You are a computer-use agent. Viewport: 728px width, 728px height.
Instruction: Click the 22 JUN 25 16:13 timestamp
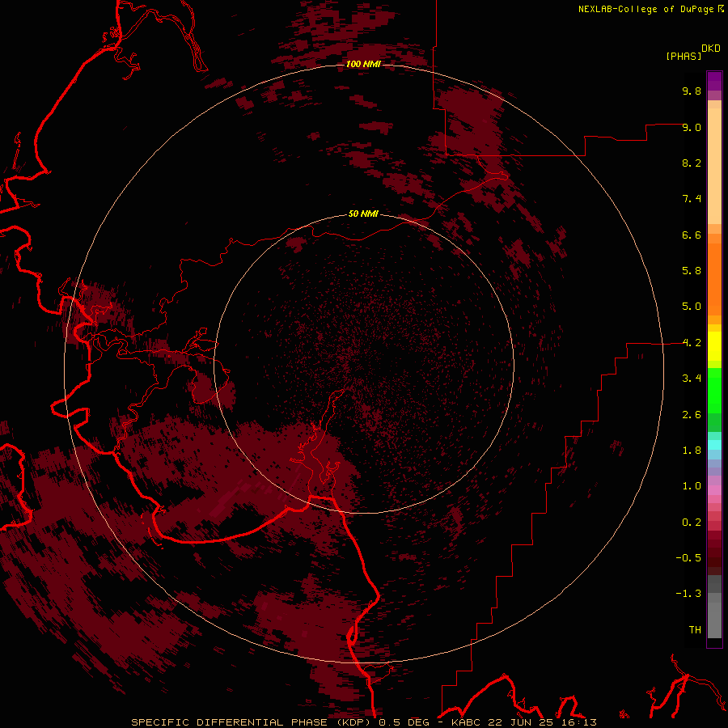pyautogui.click(x=542, y=722)
